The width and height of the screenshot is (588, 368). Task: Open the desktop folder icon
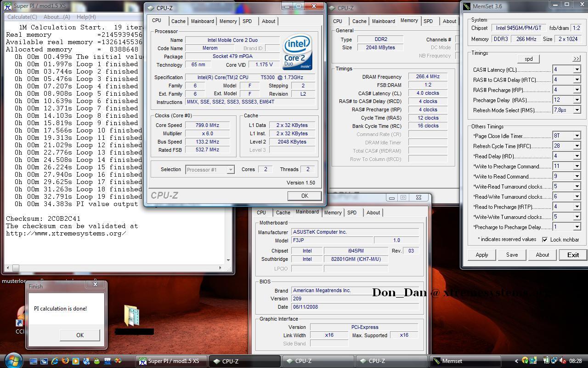132,315
